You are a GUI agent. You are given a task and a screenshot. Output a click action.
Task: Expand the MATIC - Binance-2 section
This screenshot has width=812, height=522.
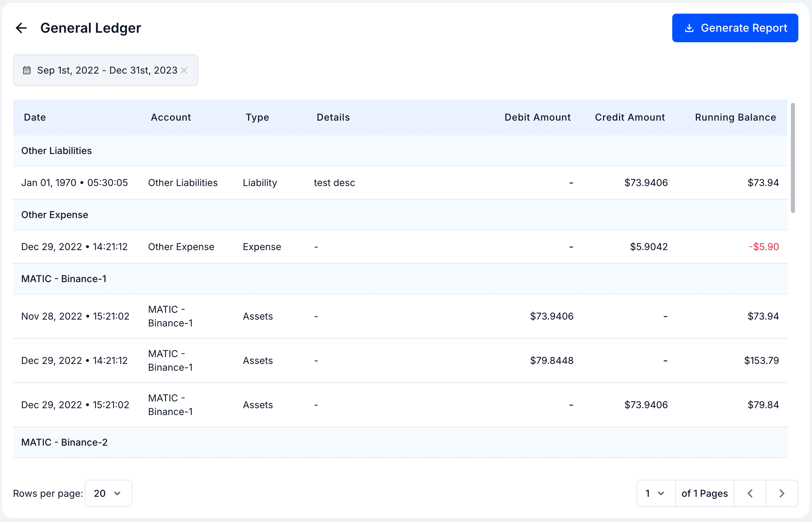[64, 442]
